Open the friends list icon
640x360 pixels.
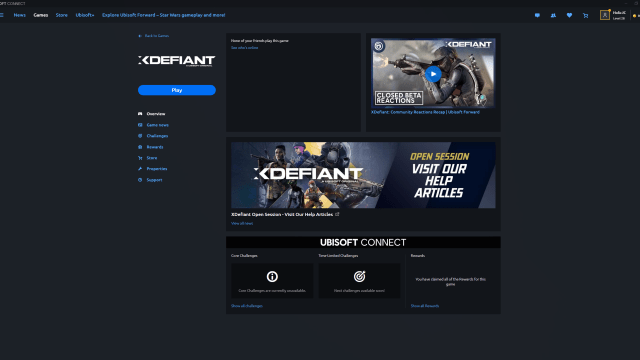(553, 16)
